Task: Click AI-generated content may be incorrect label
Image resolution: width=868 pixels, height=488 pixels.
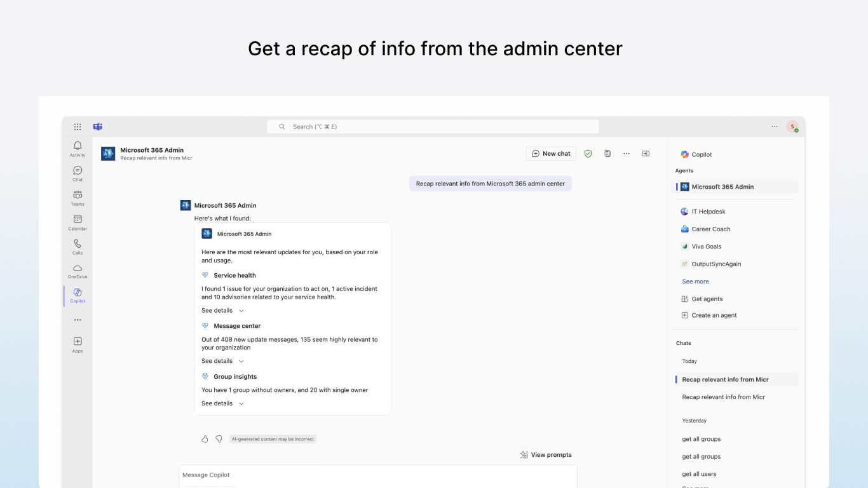Action: point(273,439)
